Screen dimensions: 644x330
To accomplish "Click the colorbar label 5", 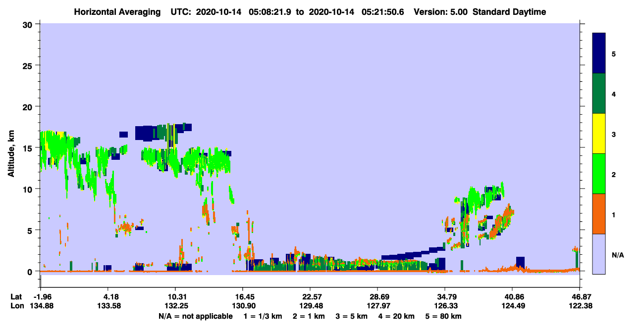I will pos(614,53).
